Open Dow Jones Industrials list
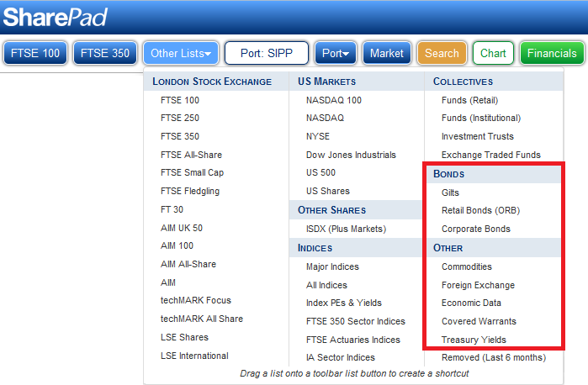 [351, 155]
